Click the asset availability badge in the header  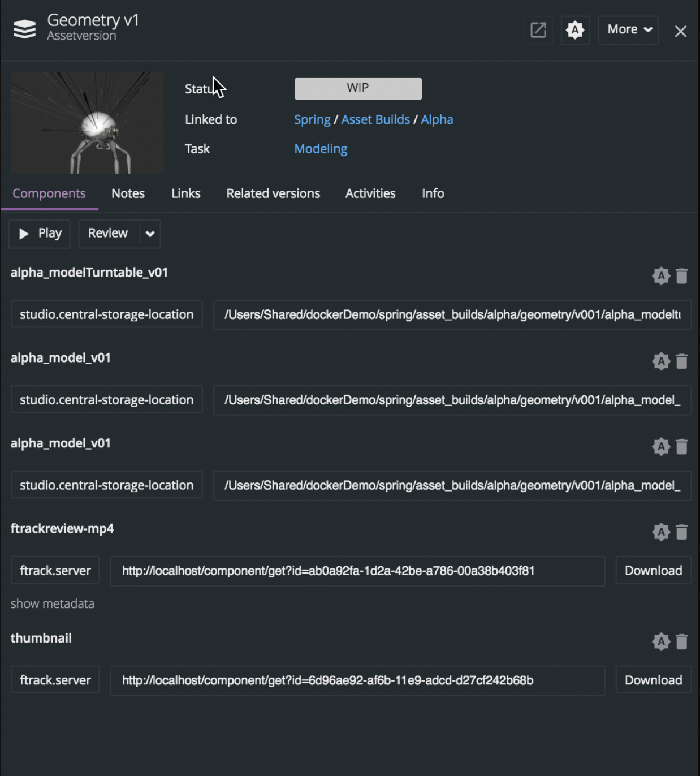coord(574,29)
